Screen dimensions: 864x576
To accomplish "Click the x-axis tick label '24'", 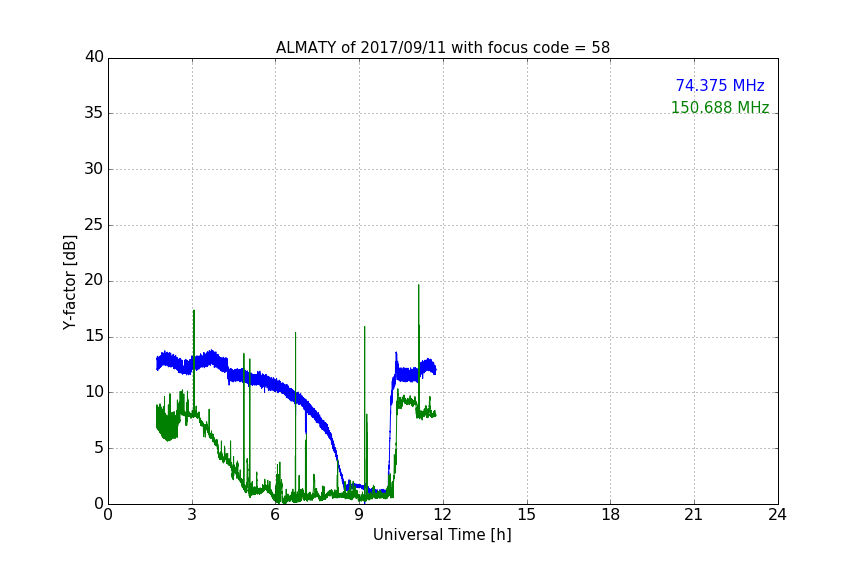I will (x=777, y=515).
